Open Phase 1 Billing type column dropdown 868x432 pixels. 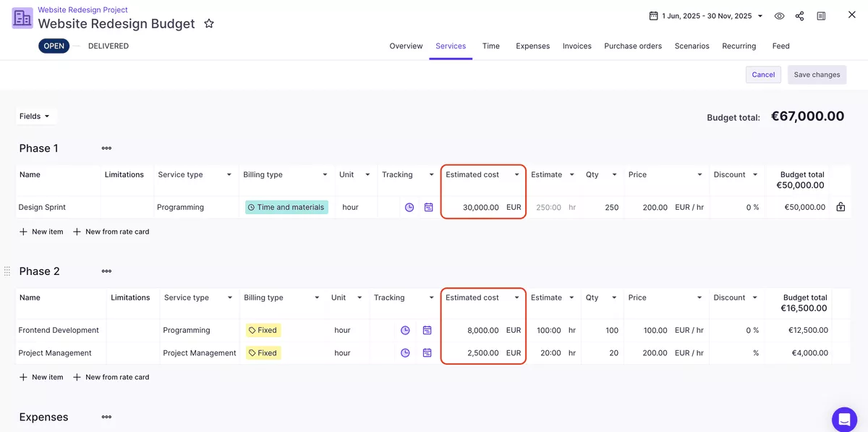point(324,175)
